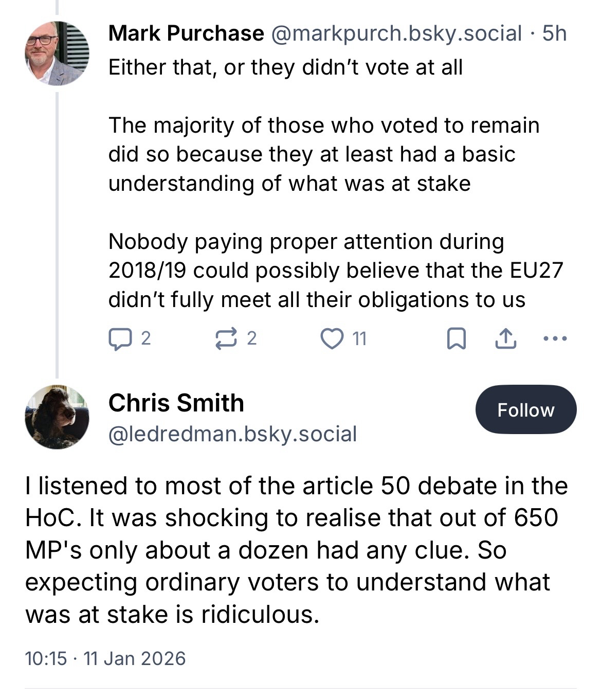This screenshot has height=700, width=601.
Task: Open the three-dot more options menu
Action: (555, 339)
